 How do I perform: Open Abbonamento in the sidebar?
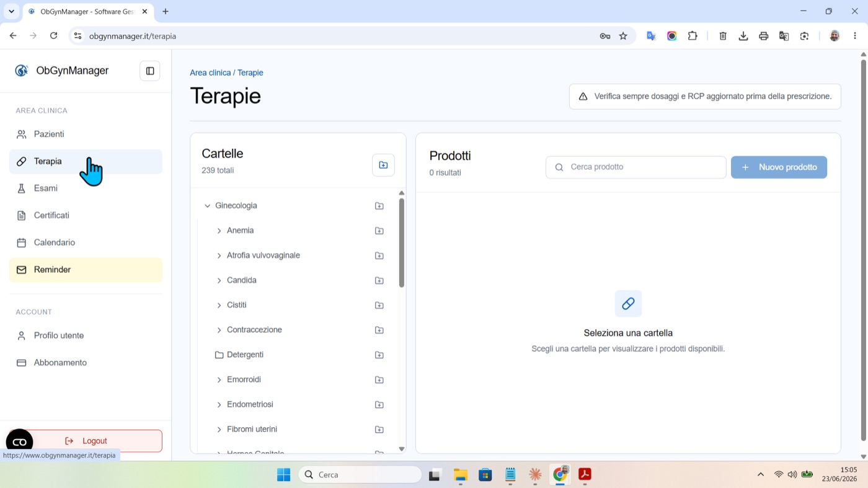86,363
